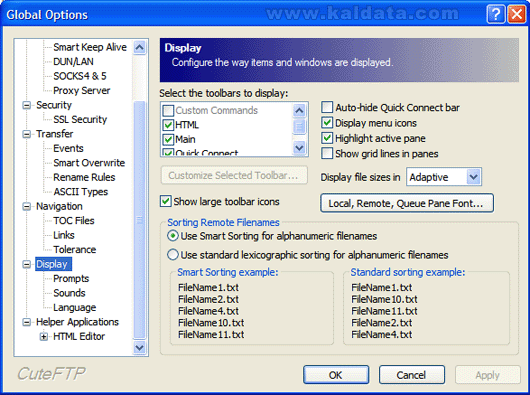Collapse the Navigation tree node
This screenshot has width=530, height=395.
[26, 206]
